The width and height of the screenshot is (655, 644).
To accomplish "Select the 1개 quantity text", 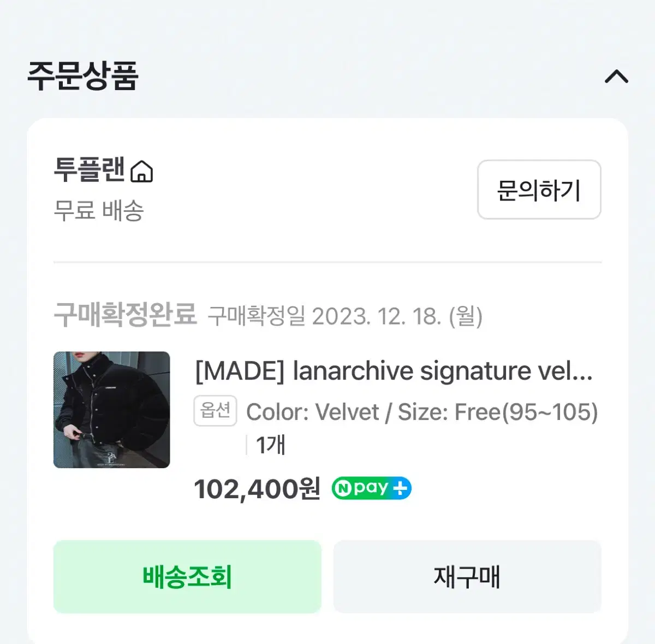I will pos(271,445).
